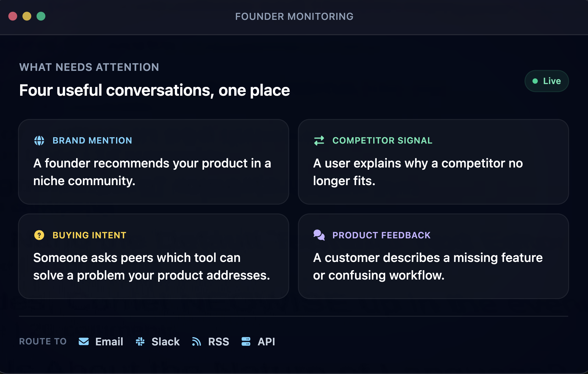Open the Competitor Signal card
This screenshot has width=588, height=374.
[434, 162]
